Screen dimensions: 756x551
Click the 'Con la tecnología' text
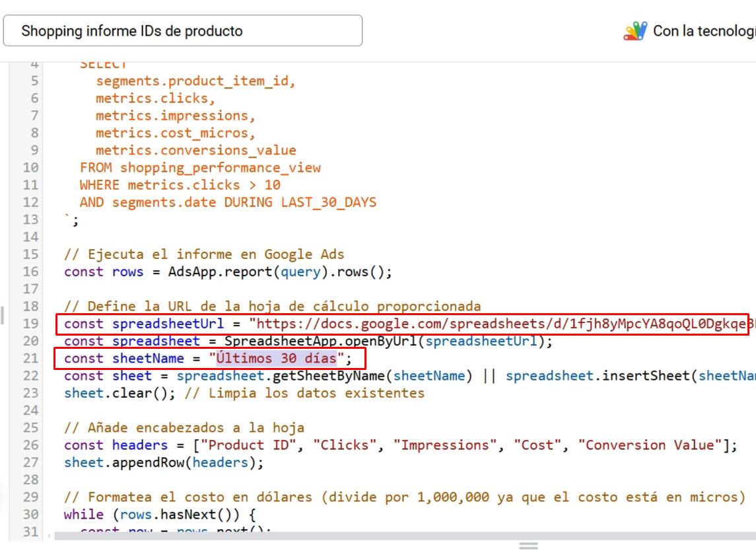pos(704,31)
